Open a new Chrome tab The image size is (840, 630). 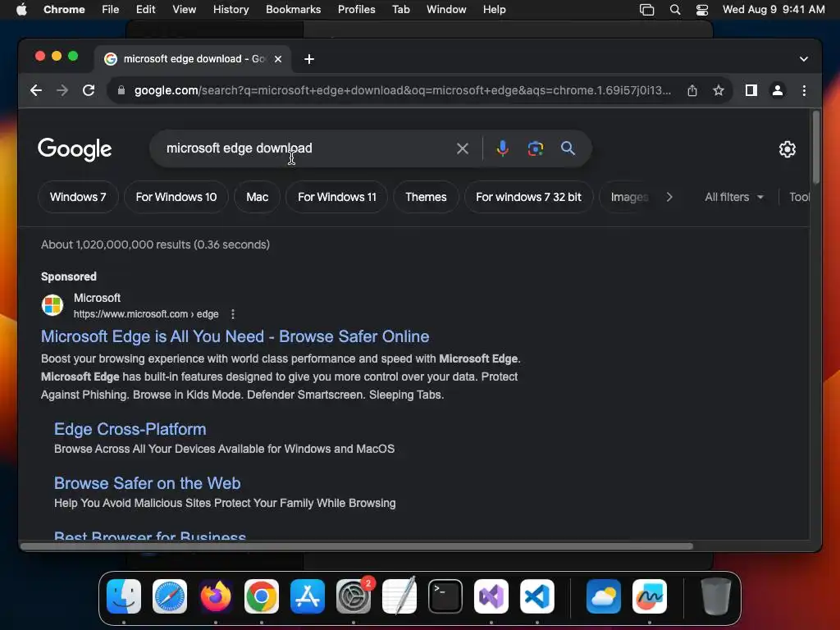click(309, 59)
